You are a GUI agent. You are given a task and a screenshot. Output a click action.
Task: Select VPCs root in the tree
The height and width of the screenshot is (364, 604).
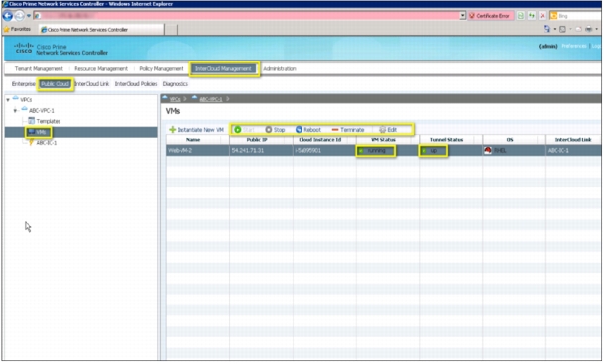[x=26, y=100]
